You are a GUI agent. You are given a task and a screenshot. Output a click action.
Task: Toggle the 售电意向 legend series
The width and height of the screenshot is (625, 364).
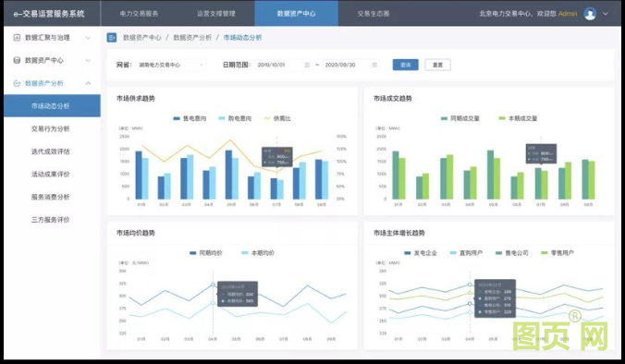tap(190, 118)
